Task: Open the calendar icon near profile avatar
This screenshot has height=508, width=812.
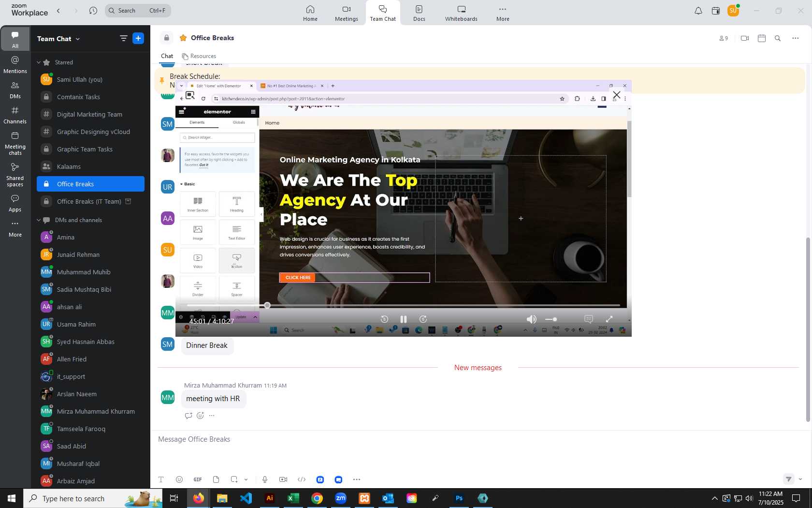Action: 716,11
